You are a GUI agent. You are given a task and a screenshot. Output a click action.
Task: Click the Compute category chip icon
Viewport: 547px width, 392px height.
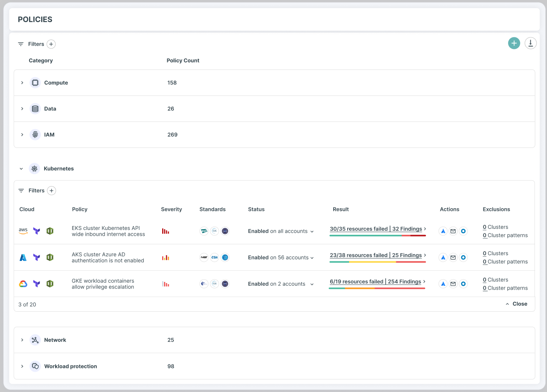tap(35, 83)
